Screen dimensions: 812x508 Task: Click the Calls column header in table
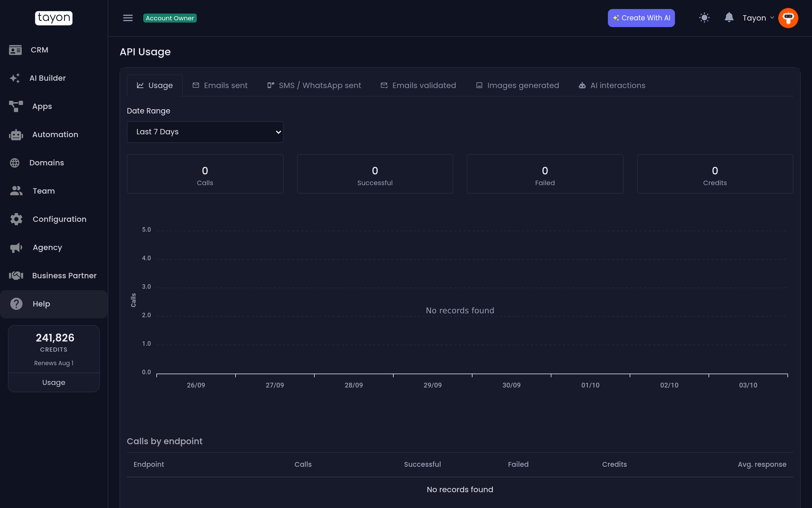tap(303, 464)
